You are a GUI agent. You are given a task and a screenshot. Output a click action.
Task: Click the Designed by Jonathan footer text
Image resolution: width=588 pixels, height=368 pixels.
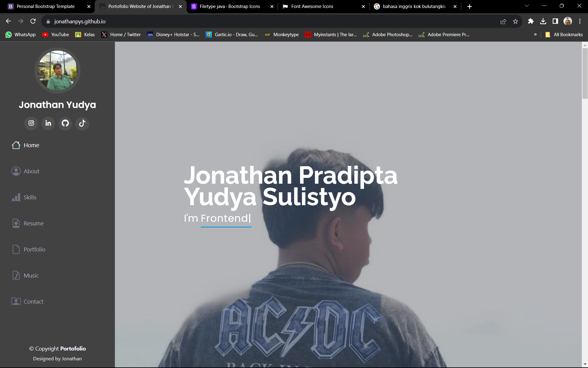click(57, 358)
